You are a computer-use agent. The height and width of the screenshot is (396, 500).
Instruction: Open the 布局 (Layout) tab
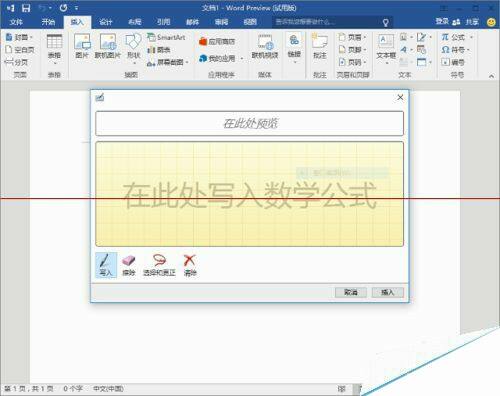[135, 22]
